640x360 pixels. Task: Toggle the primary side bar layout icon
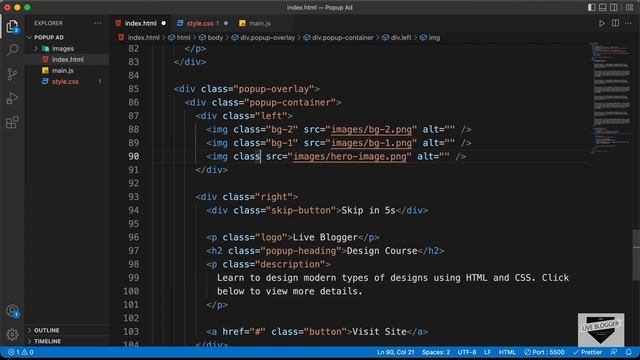coord(591,7)
